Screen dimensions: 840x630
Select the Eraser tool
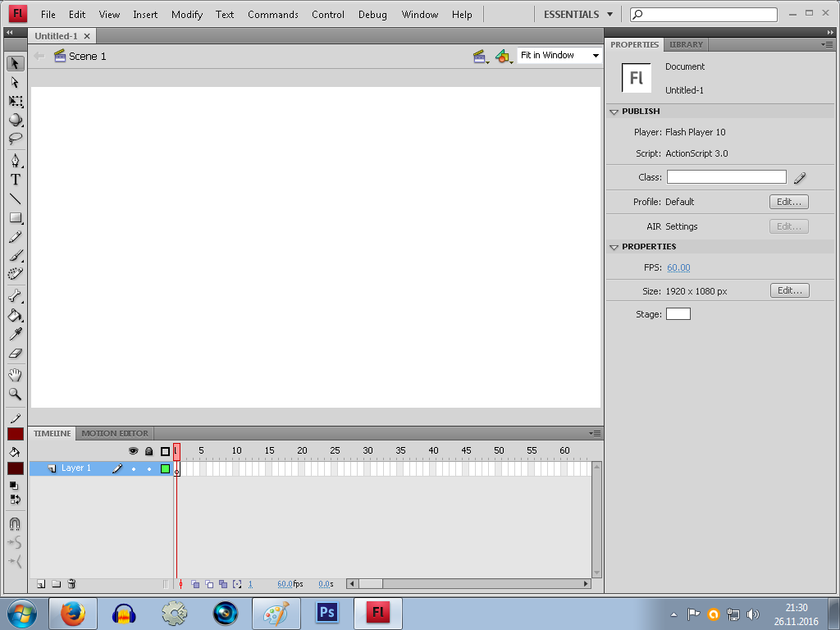pos(15,353)
